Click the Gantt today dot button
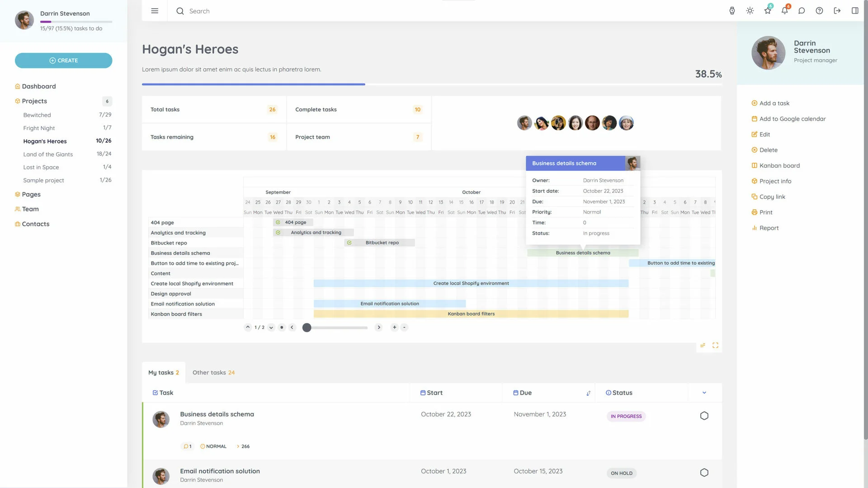This screenshot has width=868, height=488. point(282,328)
